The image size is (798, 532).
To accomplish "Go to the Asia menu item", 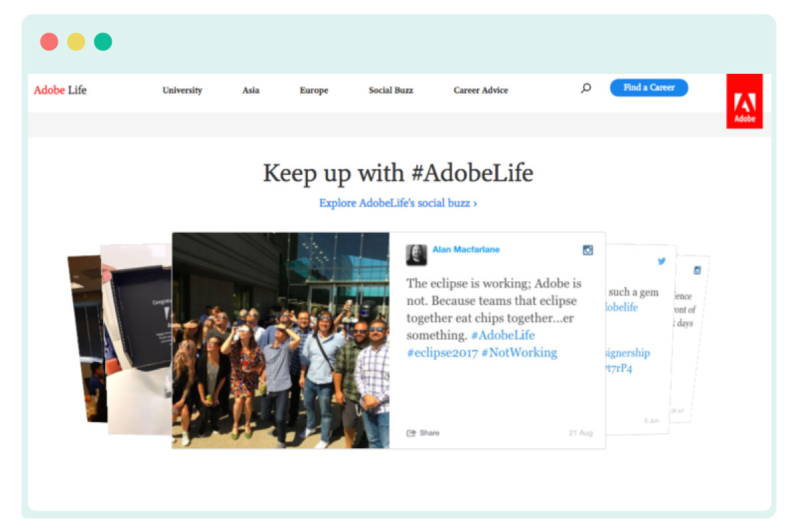I will pyautogui.click(x=251, y=90).
